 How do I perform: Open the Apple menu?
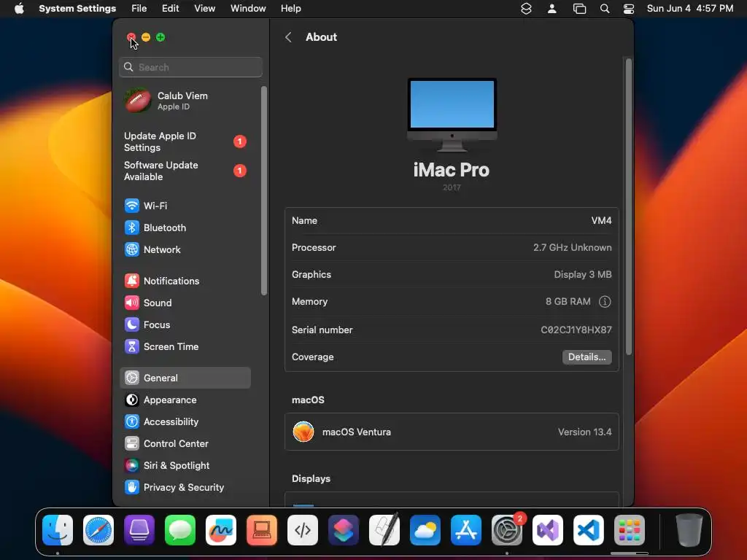click(x=19, y=9)
